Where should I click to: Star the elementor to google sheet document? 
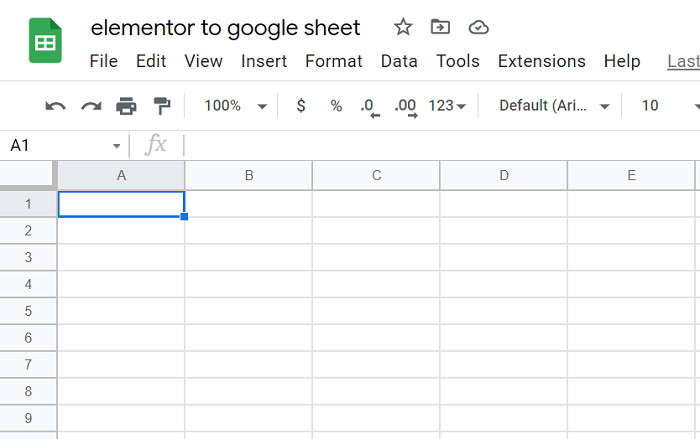pyautogui.click(x=403, y=27)
